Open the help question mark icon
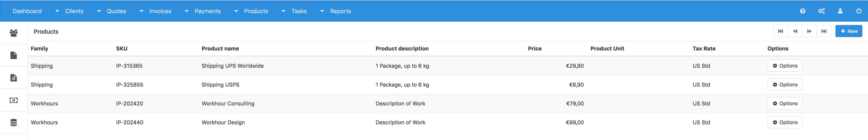The width and height of the screenshot is (868, 140). click(803, 11)
